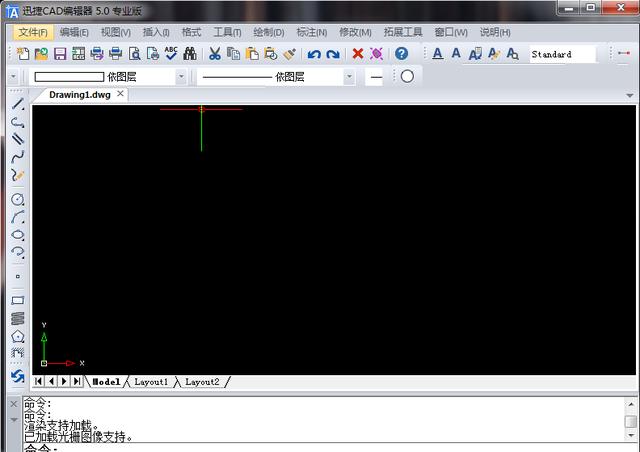The width and height of the screenshot is (640, 452).
Task: Delete with the red X icon
Action: [x=358, y=53]
